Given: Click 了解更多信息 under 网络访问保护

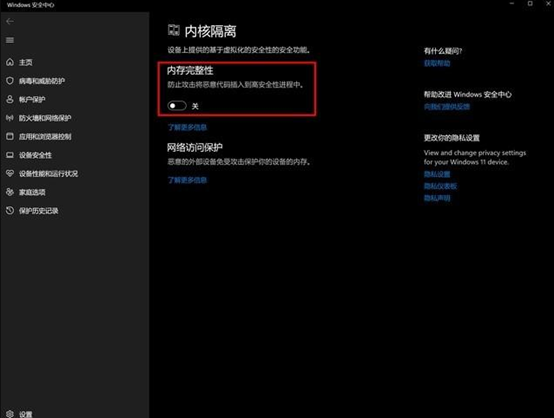Looking at the screenshot, I should click(x=187, y=180).
